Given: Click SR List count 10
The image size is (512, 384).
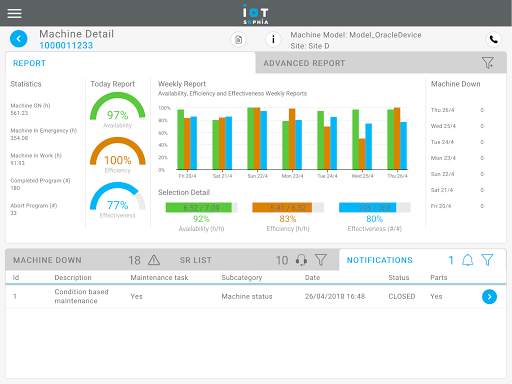Looking at the screenshot, I should [x=282, y=260].
